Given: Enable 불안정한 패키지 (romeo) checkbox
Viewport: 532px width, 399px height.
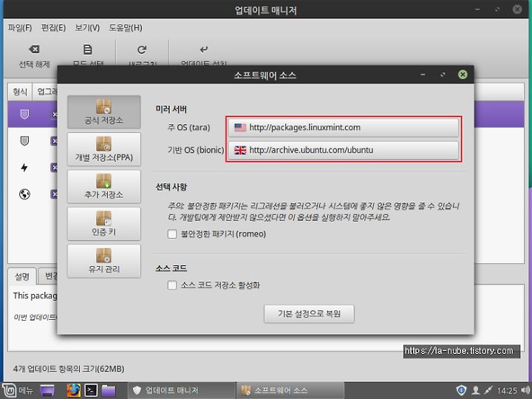Looking at the screenshot, I should tap(172, 233).
